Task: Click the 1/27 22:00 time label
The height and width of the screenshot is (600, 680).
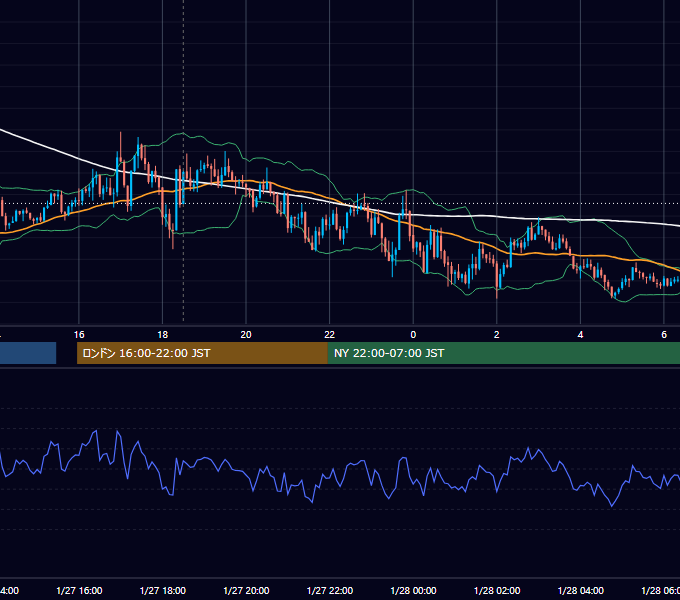Action: 330,590
